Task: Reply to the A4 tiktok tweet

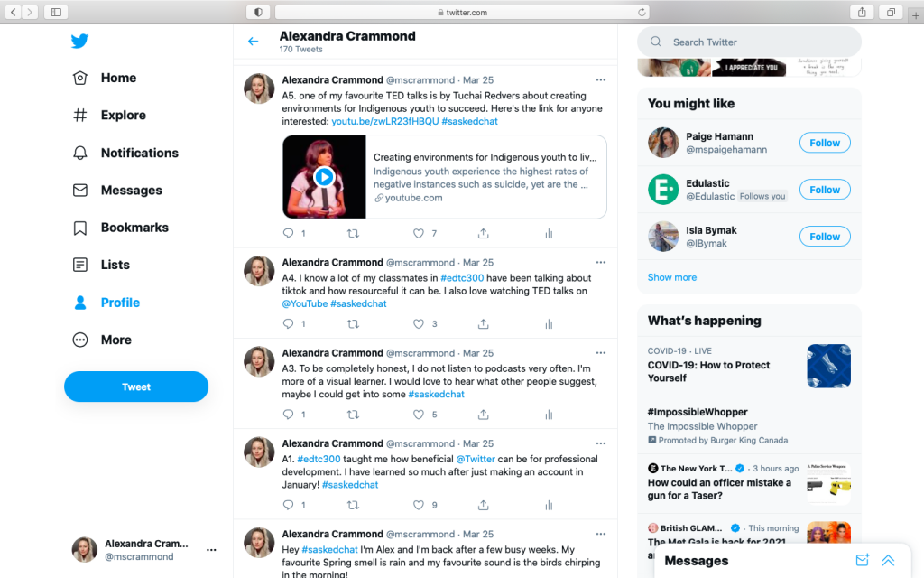Action: [x=288, y=324]
